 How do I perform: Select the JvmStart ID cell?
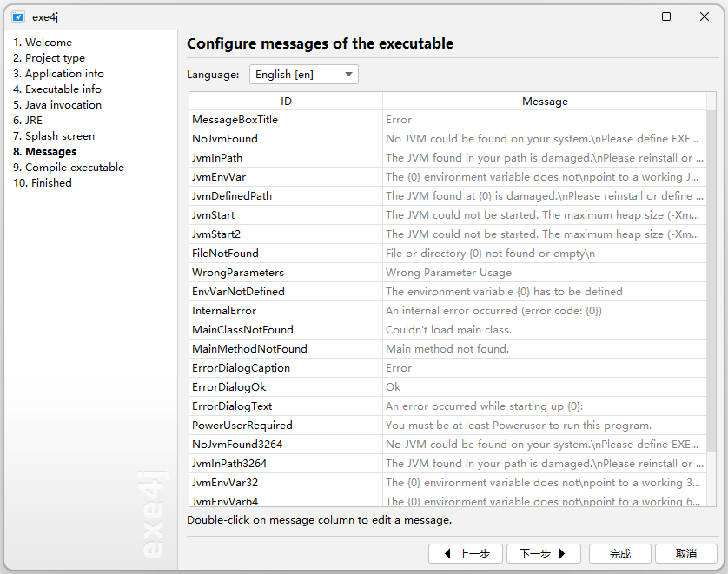tap(286, 215)
